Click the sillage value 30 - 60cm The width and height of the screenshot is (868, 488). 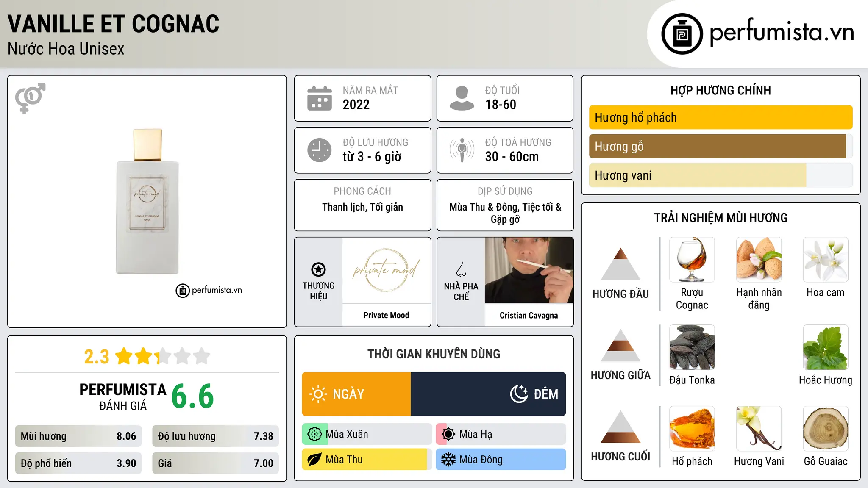[x=512, y=157]
